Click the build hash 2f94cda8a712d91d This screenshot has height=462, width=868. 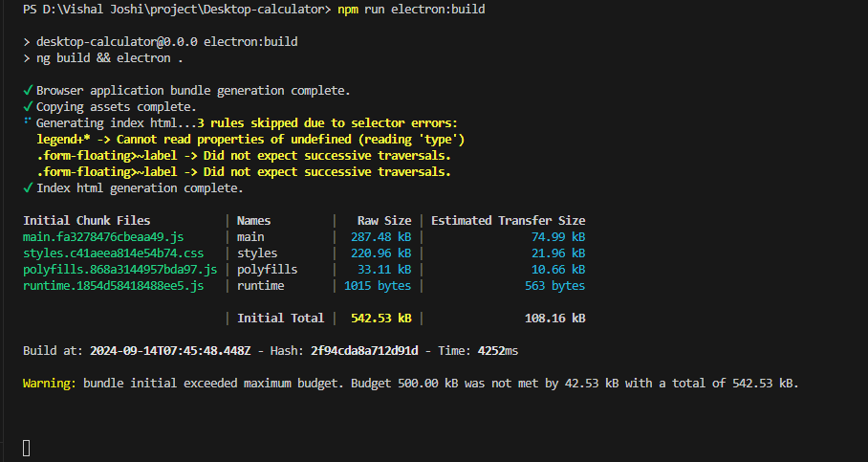364,351
